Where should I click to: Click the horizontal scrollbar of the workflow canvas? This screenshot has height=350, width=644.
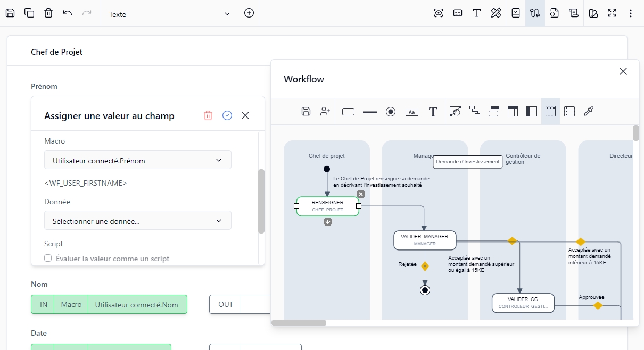299,323
